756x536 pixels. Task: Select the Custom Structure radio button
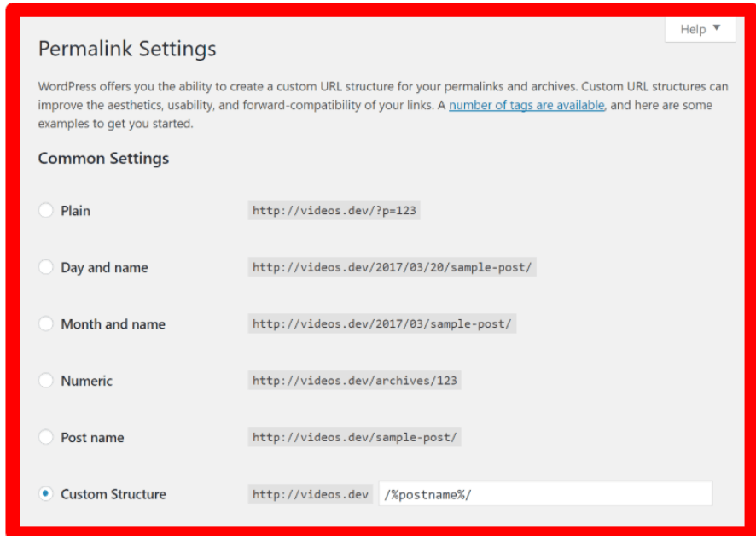click(46, 493)
